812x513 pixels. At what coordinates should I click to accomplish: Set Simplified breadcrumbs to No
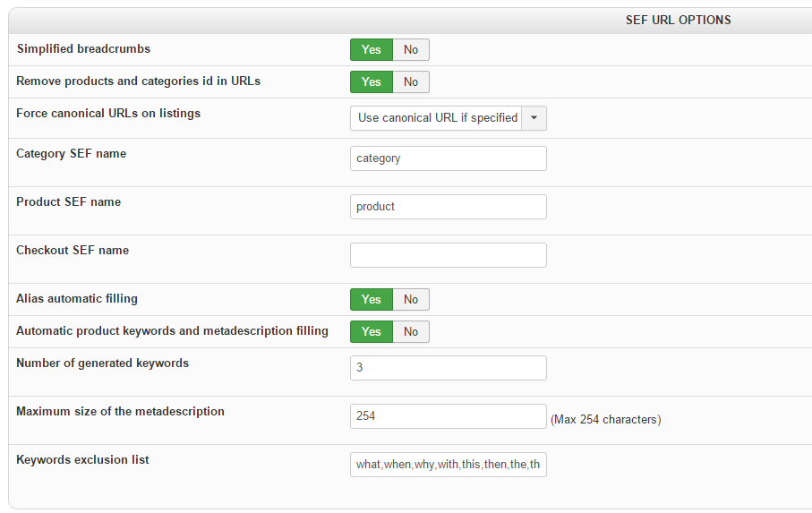pyautogui.click(x=411, y=49)
